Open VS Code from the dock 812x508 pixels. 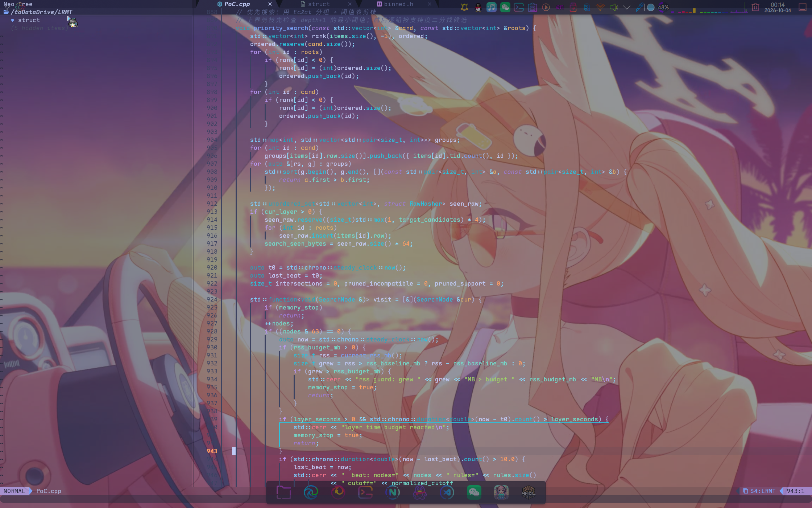point(447,492)
